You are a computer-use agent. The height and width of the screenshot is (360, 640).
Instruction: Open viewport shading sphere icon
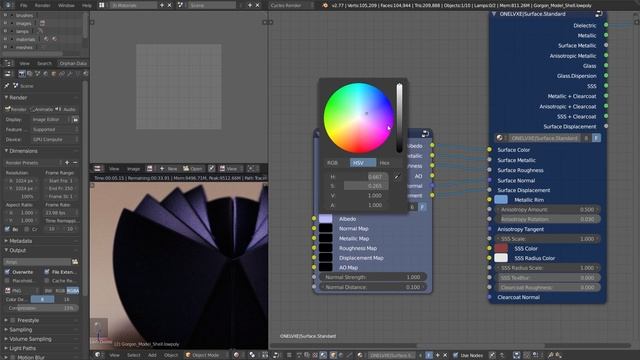[237, 355]
